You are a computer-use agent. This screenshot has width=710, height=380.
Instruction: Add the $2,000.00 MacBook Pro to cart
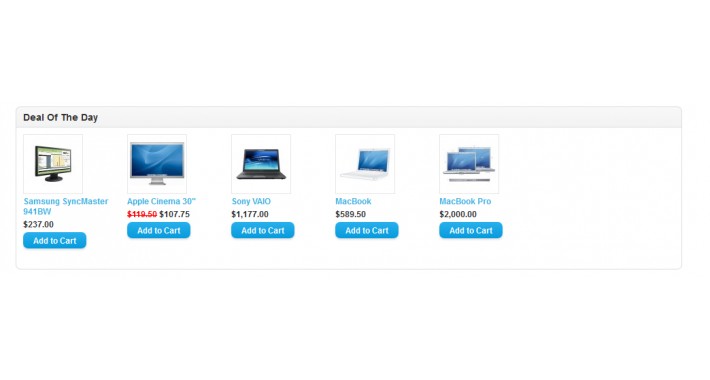tap(471, 231)
